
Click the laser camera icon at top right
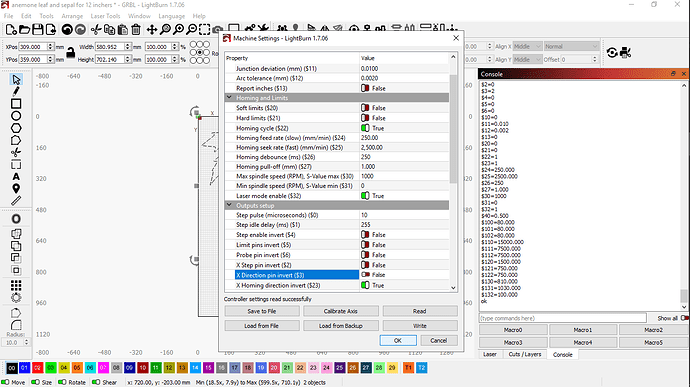pyautogui.click(x=625, y=53)
